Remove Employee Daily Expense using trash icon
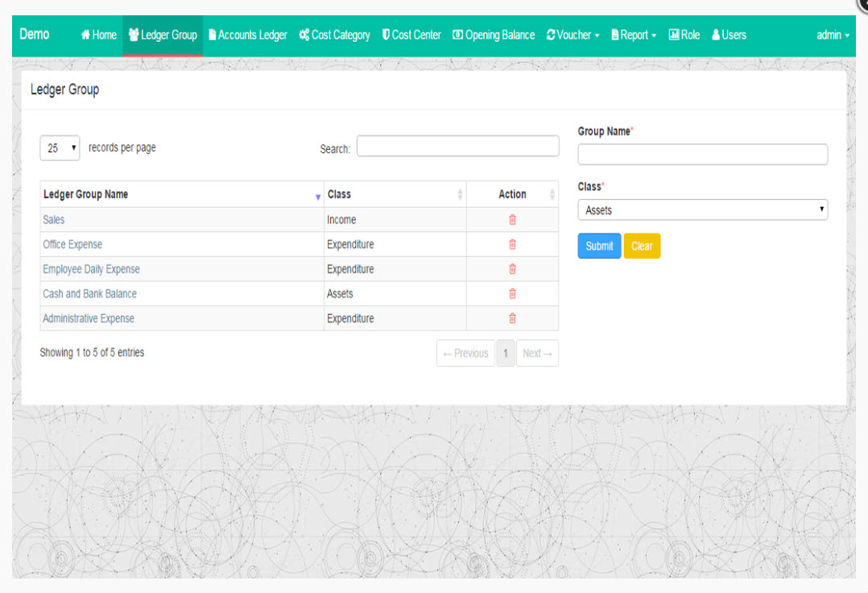Image resolution: width=868 pixels, height=593 pixels. point(512,269)
